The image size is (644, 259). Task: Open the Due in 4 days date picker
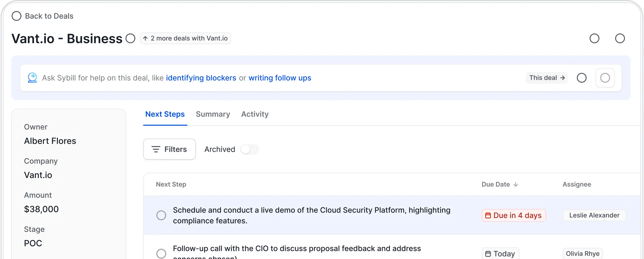[x=514, y=215]
